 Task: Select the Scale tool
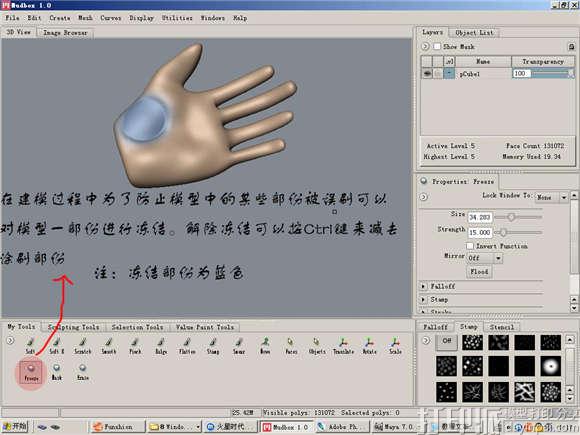[x=395, y=345]
